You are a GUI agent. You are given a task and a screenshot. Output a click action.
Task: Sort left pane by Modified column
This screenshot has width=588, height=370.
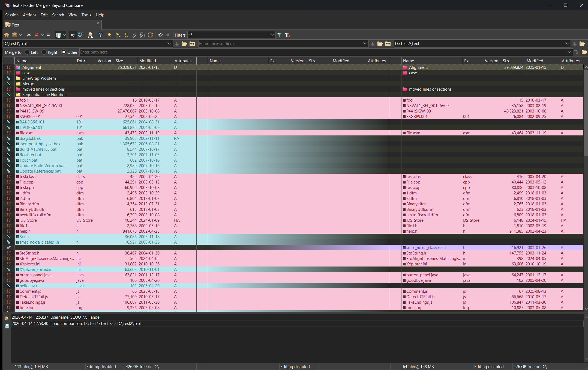[155, 61]
